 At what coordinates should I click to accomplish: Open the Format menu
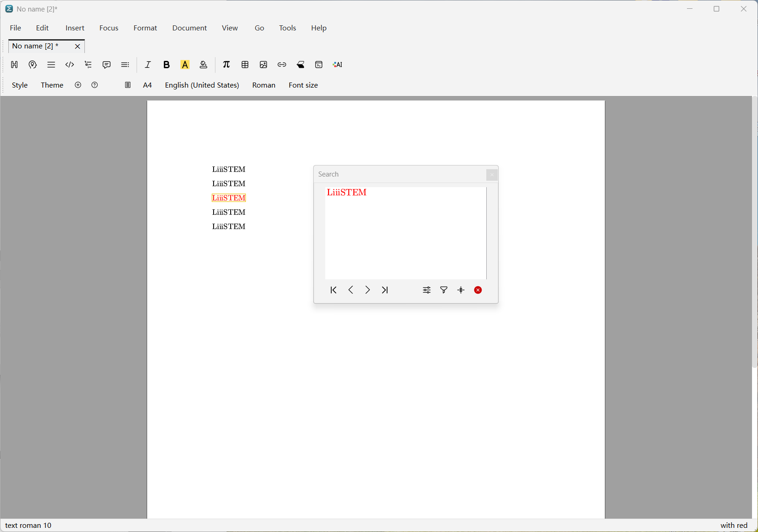point(145,28)
